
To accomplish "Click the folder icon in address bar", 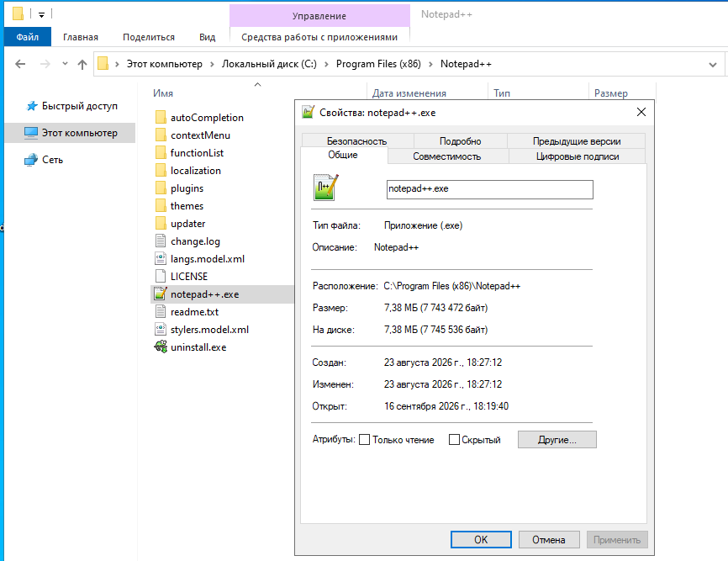I will click(103, 64).
